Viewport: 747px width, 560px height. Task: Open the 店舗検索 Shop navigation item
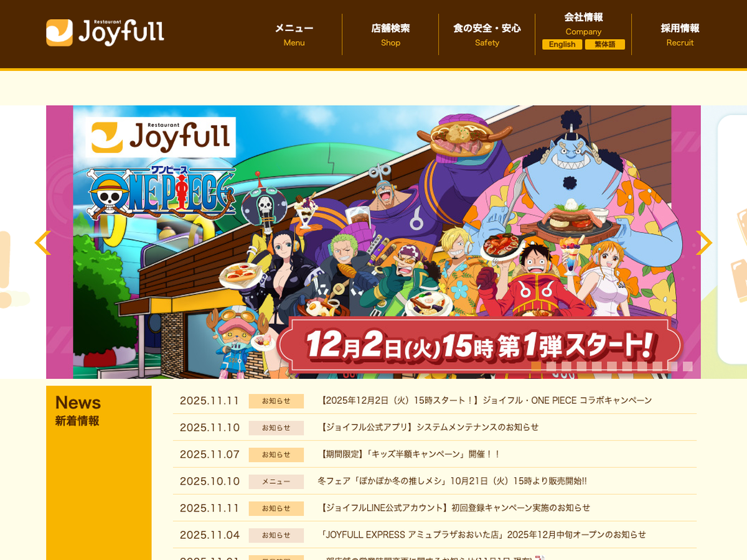click(x=390, y=35)
